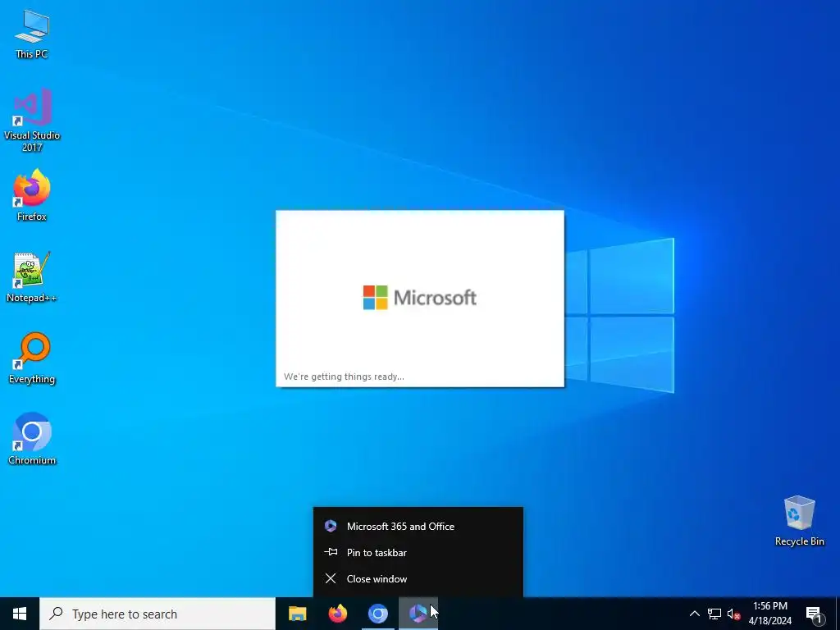Open the clock showing 1:56 PM

pos(770,614)
